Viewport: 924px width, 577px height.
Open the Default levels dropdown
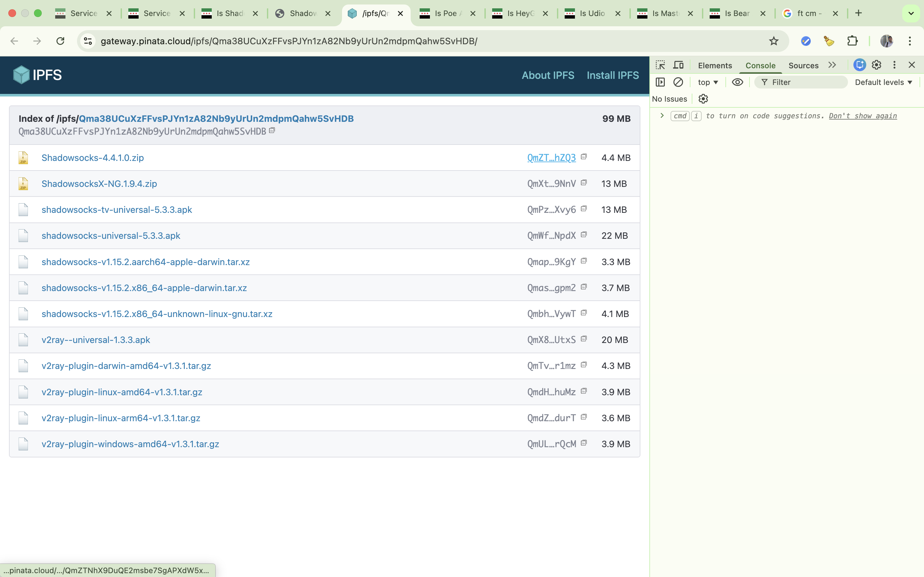pos(883,82)
